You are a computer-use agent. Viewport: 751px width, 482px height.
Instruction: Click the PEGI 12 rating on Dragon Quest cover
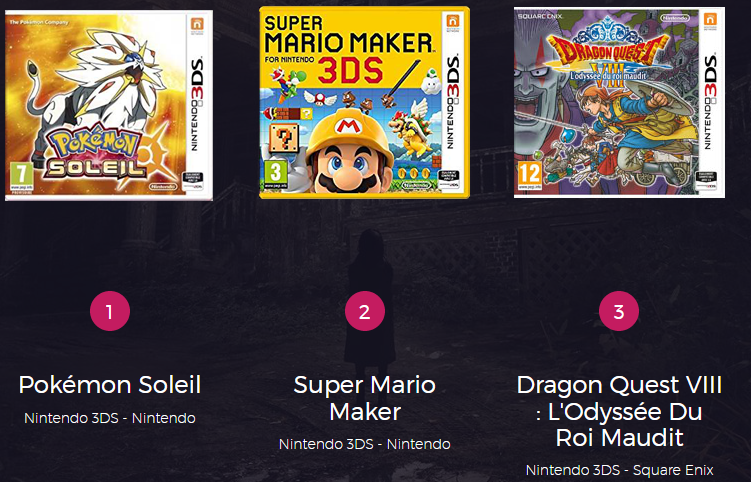pos(530,175)
